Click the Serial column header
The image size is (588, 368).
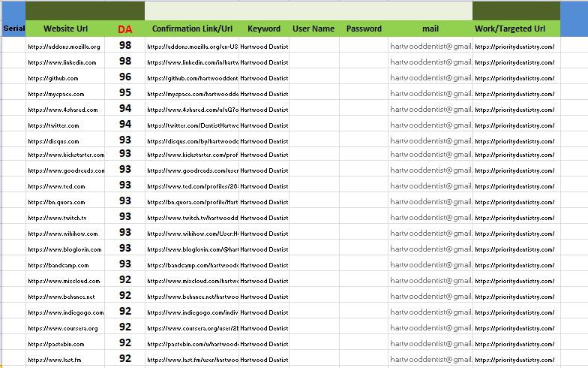click(14, 29)
